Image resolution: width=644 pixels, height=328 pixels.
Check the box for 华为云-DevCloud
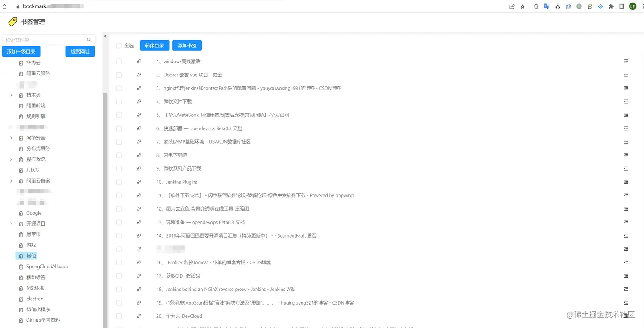(x=119, y=316)
